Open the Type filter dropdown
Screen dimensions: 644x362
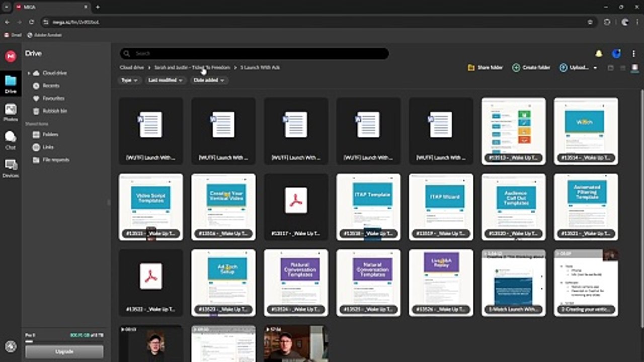129,80
